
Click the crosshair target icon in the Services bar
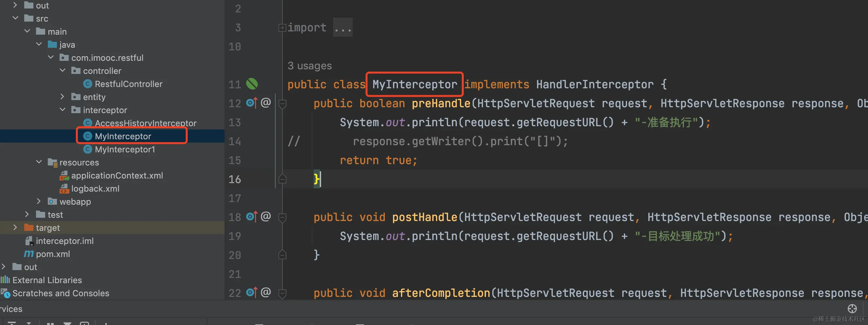pos(852,309)
